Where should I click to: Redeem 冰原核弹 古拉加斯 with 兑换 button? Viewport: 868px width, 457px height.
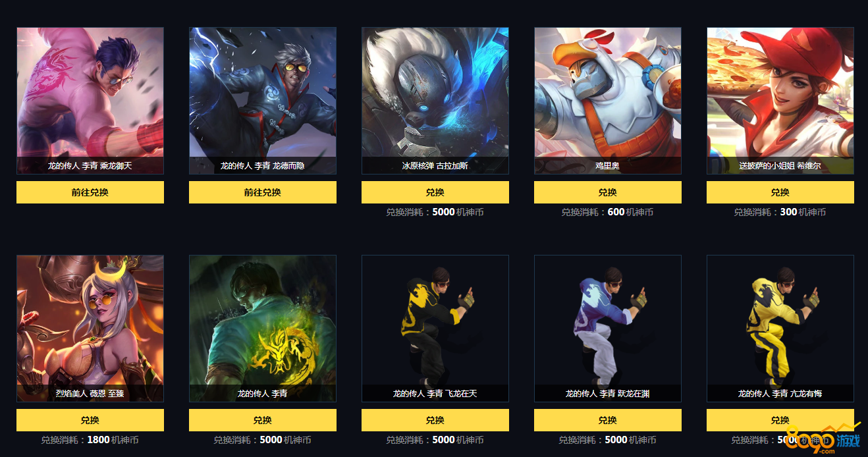[x=435, y=192]
